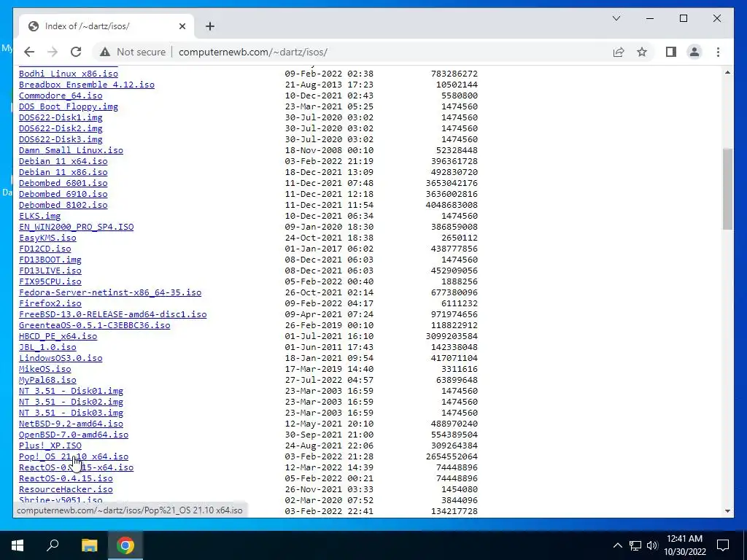Click the MyPal68.iso link
Image resolution: width=747 pixels, height=560 pixels.
[x=47, y=380]
